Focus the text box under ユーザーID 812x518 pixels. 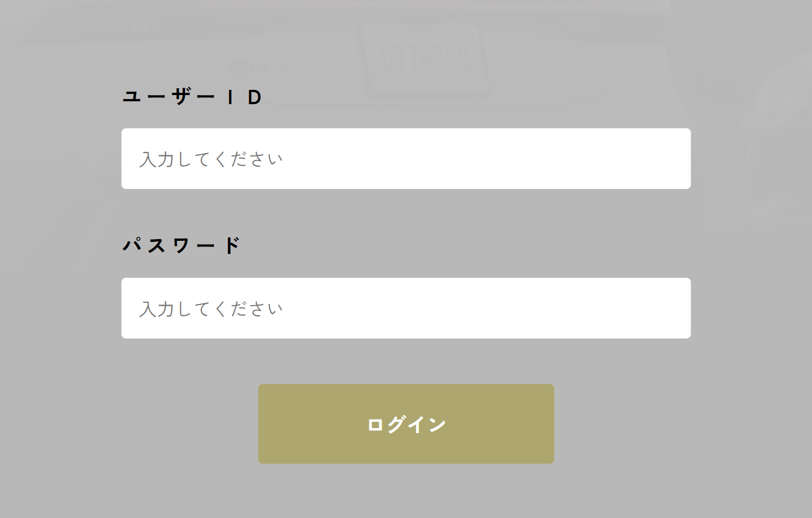pyautogui.click(x=405, y=159)
